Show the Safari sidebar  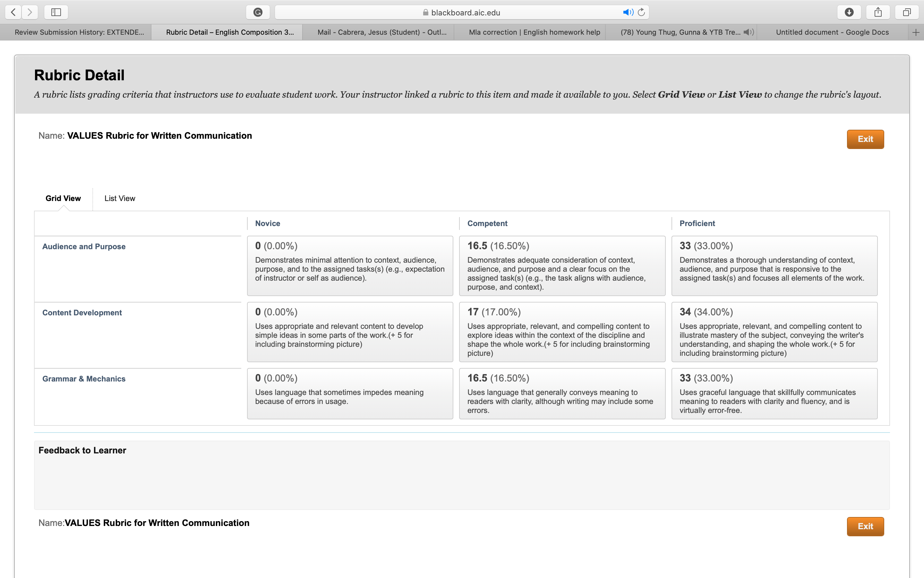56,12
